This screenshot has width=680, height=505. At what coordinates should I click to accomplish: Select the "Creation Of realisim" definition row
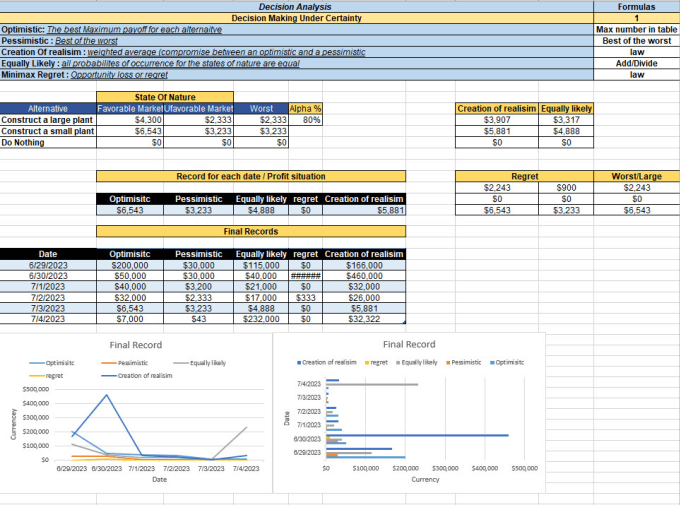coord(296,52)
